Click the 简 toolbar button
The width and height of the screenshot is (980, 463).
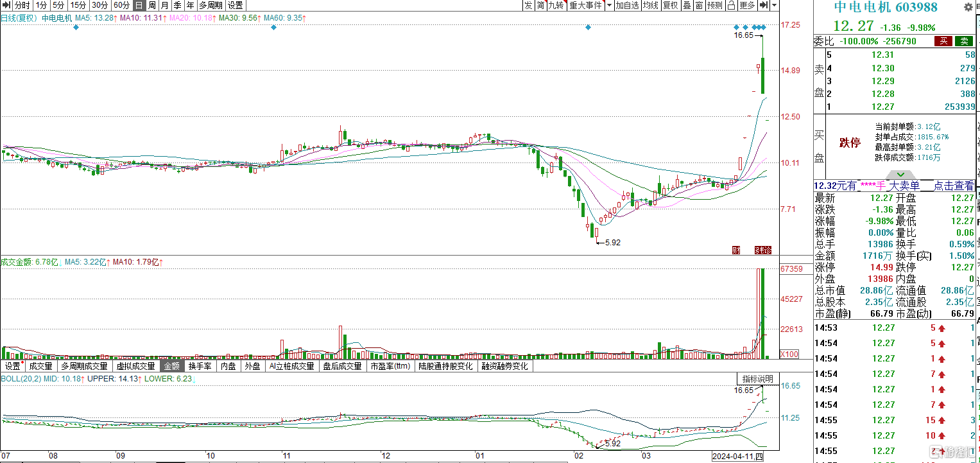pyautogui.click(x=540, y=5)
